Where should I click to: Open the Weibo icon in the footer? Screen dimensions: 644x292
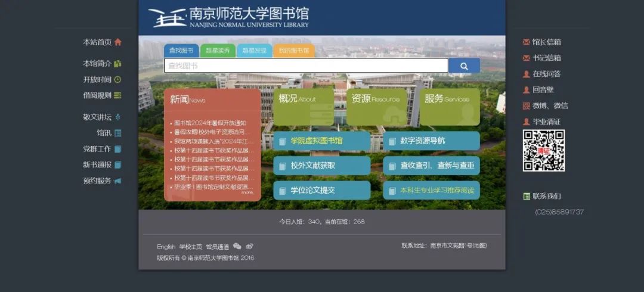[x=249, y=247]
